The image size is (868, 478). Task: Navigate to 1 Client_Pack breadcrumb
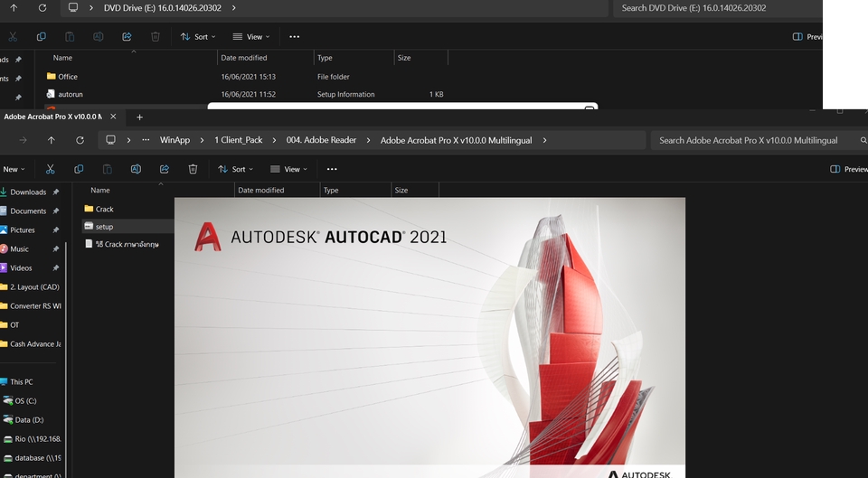[x=239, y=140]
